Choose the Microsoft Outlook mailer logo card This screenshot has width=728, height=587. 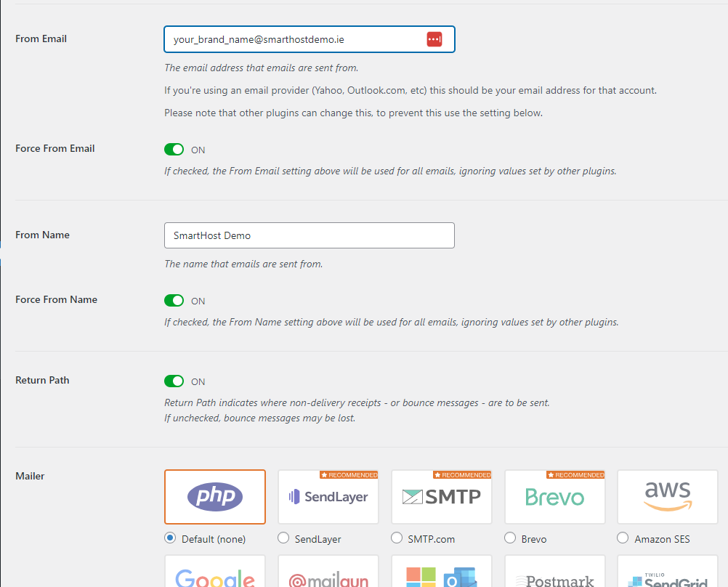click(442, 571)
